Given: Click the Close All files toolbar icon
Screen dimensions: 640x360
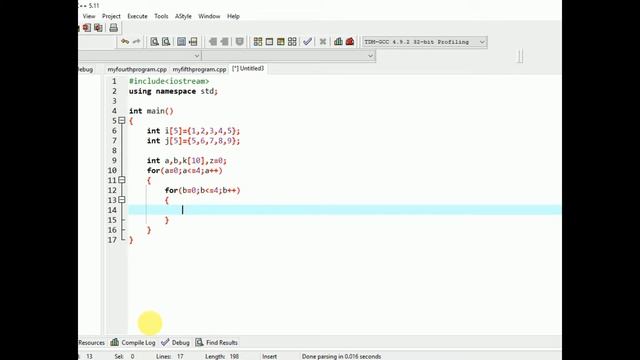Looking at the screenshot, I should pos(98,28).
